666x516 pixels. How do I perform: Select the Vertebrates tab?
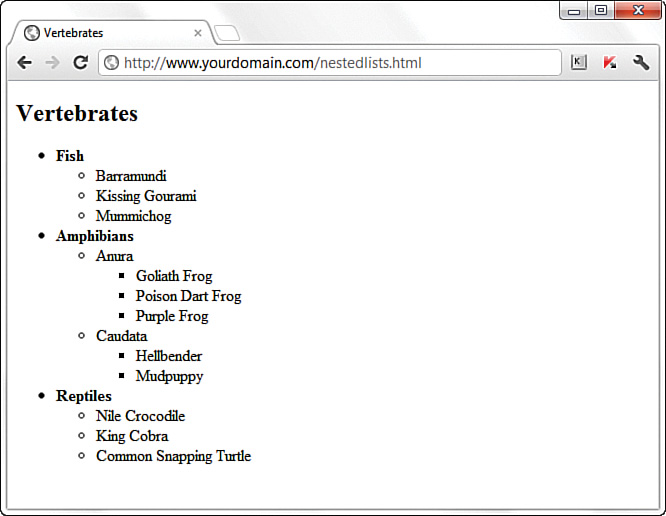tap(112, 33)
